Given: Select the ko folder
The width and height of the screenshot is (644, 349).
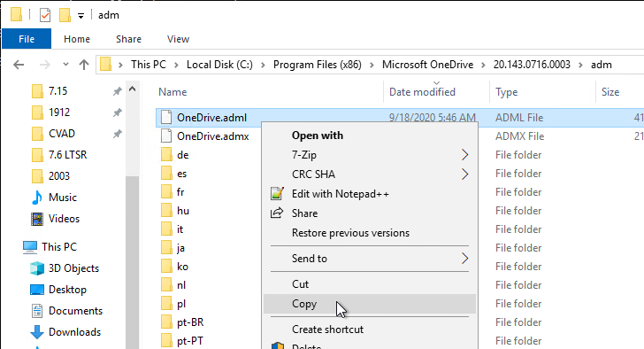Looking at the screenshot, I should (182, 267).
